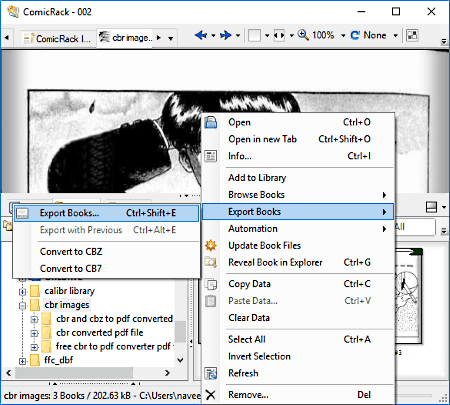450x405 pixels.
Task: Click the tab scroll left arrow
Action: [x=7, y=38]
